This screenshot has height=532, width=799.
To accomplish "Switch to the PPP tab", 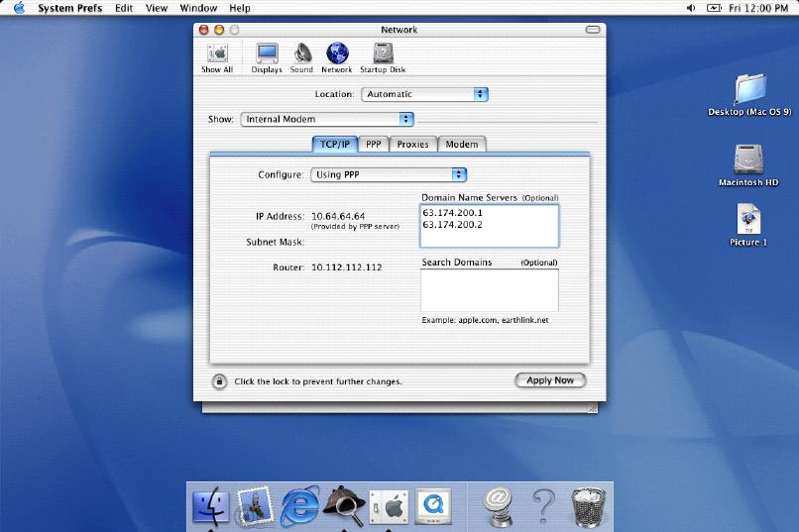I will [x=374, y=144].
